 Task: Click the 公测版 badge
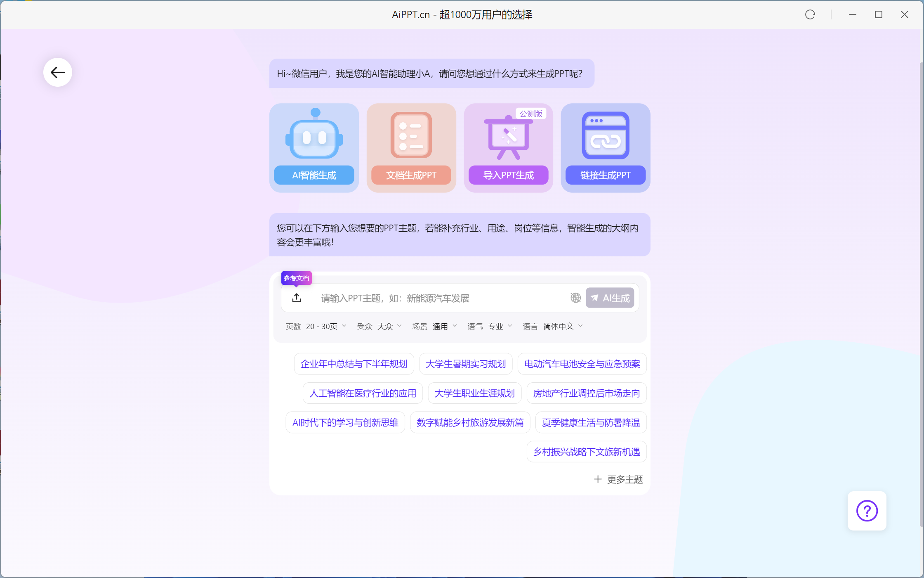(x=531, y=114)
